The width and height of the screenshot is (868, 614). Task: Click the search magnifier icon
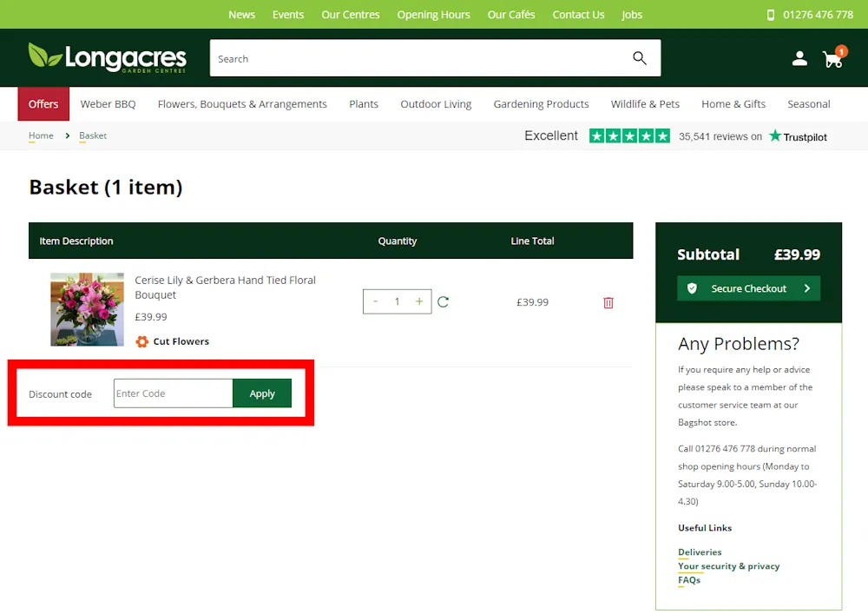640,58
